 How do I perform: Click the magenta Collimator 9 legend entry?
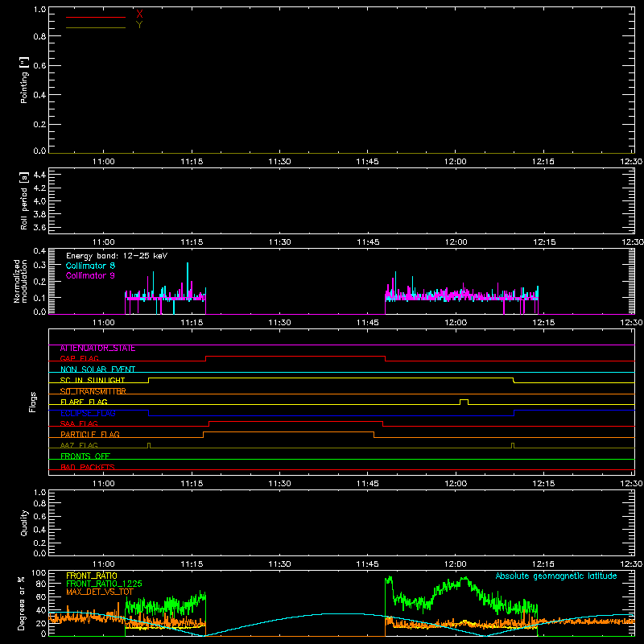pos(90,275)
